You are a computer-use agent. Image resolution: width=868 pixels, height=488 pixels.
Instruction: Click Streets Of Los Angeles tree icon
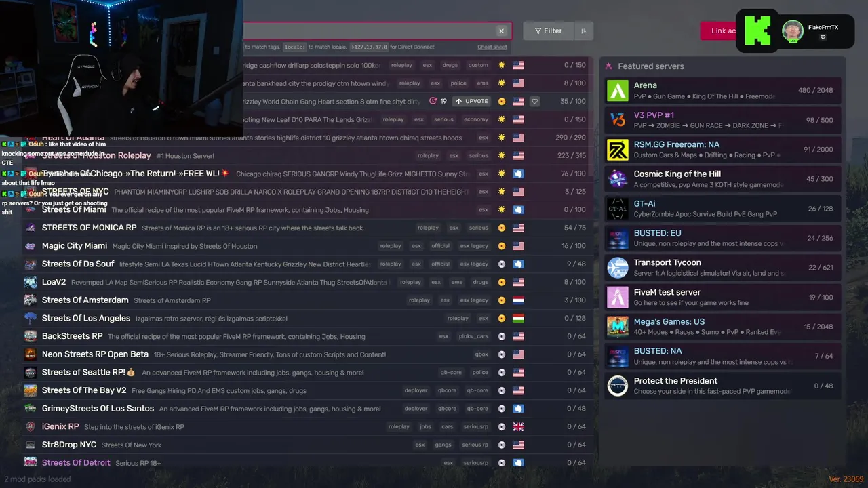pos(31,318)
